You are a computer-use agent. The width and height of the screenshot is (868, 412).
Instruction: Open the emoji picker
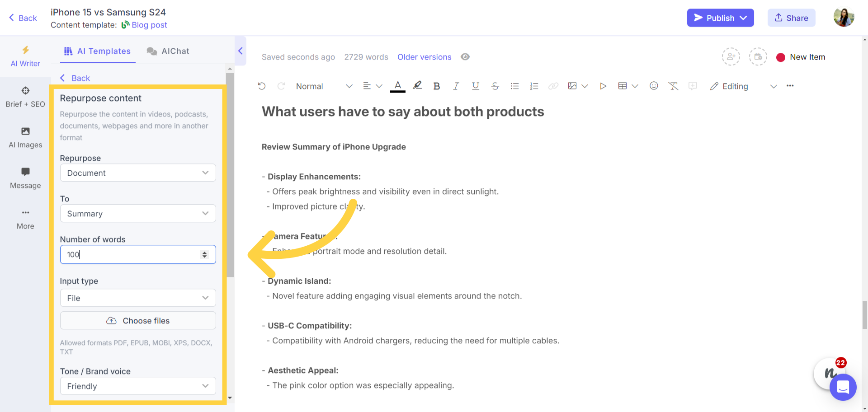[x=654, y=86]
